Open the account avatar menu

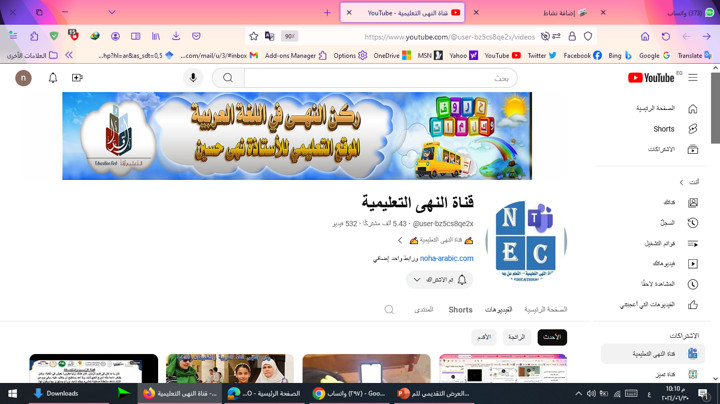(x=23, y=78)
